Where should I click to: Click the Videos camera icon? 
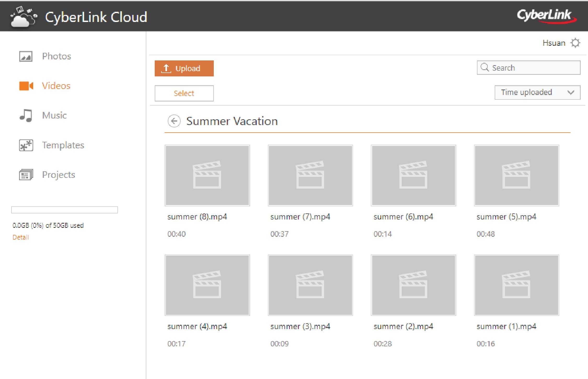pyautogui.click(x=26, y=86)
